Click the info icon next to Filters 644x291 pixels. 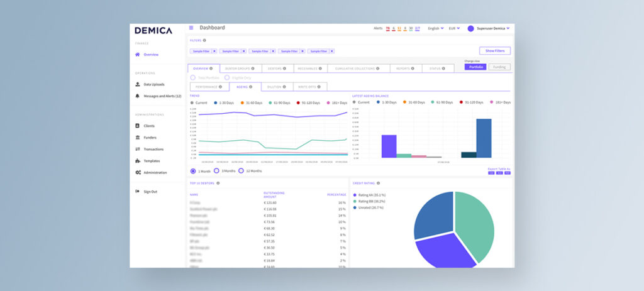tap(204, 40)
